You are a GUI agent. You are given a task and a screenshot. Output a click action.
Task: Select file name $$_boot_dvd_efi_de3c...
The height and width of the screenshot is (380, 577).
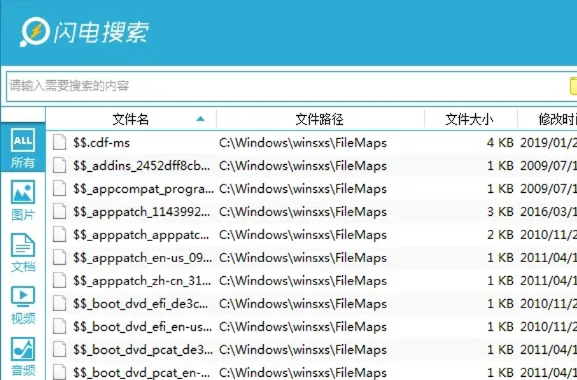tap(141, 304)
